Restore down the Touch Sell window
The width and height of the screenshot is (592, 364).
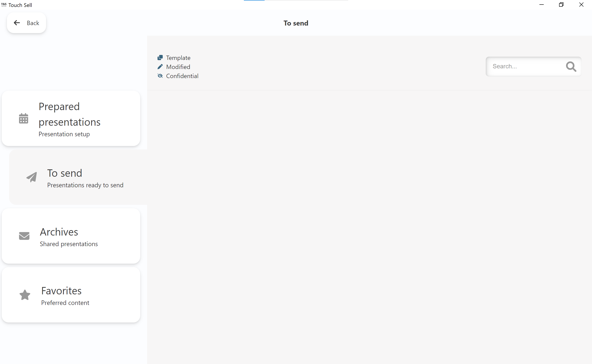(561, 5)
